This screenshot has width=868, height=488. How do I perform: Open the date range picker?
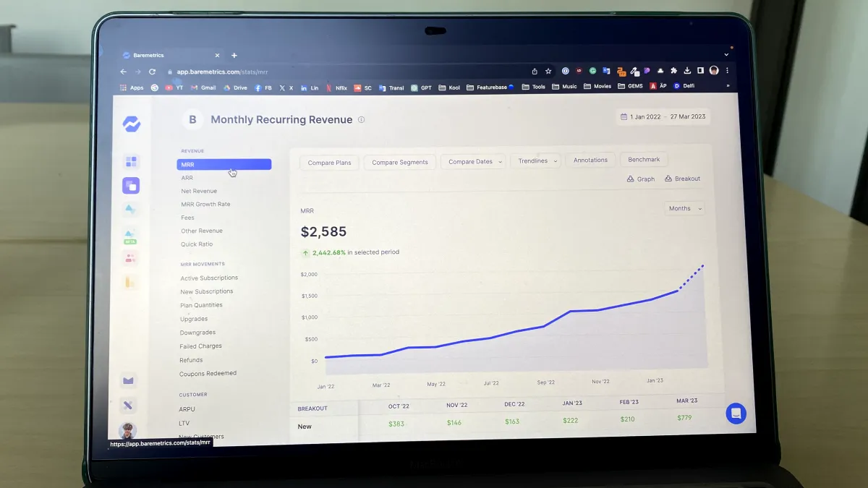663,116
